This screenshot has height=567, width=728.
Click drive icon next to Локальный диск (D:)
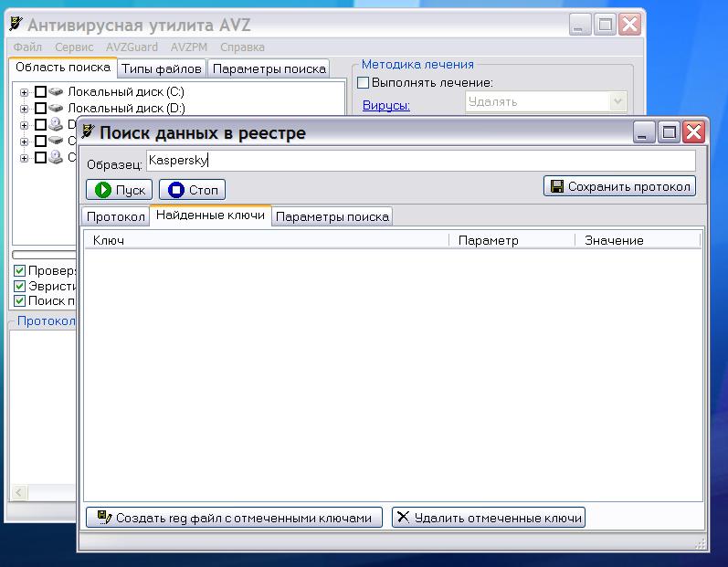coord(56,108)
